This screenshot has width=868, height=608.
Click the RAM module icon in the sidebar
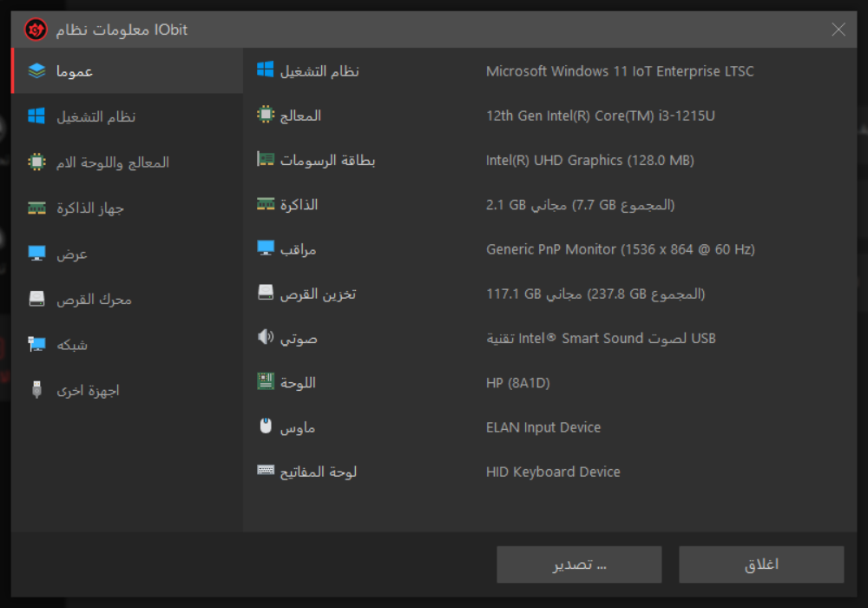(x=37, y=208)
